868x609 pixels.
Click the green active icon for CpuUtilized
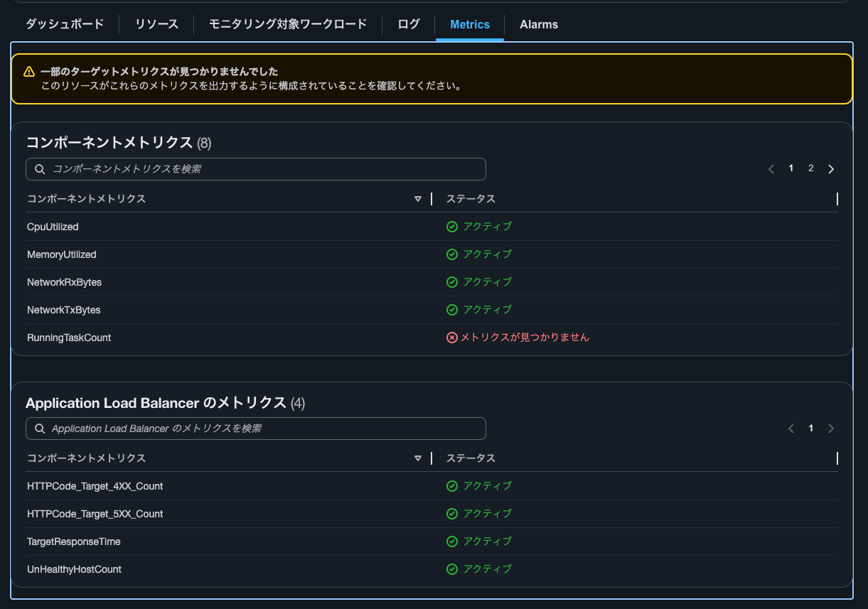tap(451, 227)
